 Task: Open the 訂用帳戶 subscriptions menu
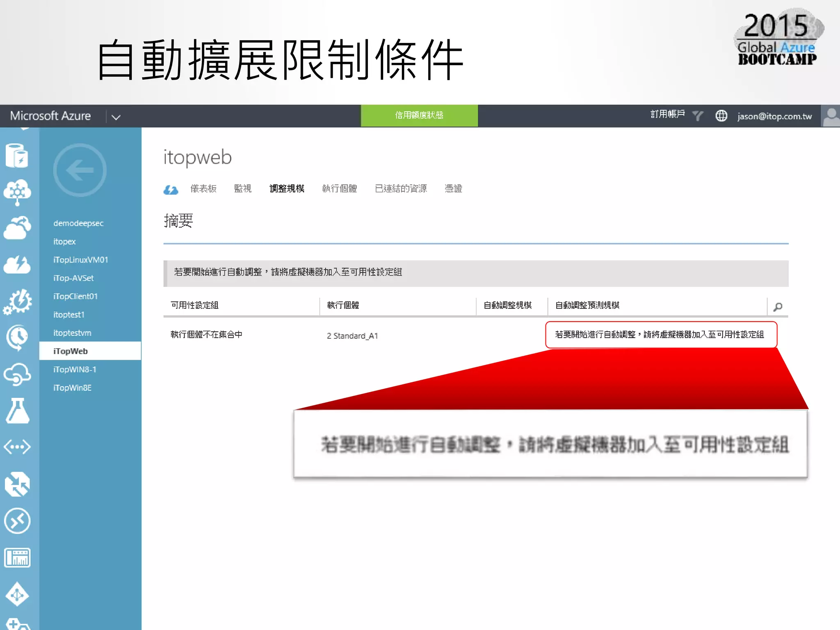click(x=668, y=114)
